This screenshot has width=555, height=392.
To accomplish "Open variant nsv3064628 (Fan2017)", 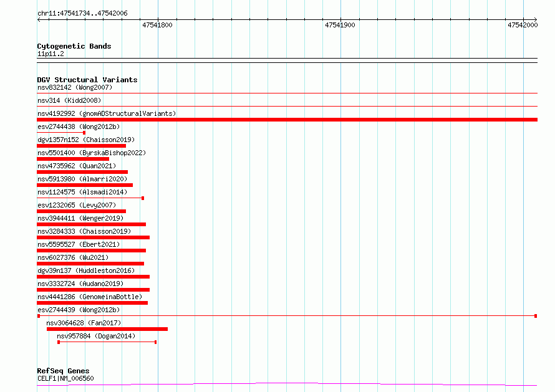I will point(84,323).
